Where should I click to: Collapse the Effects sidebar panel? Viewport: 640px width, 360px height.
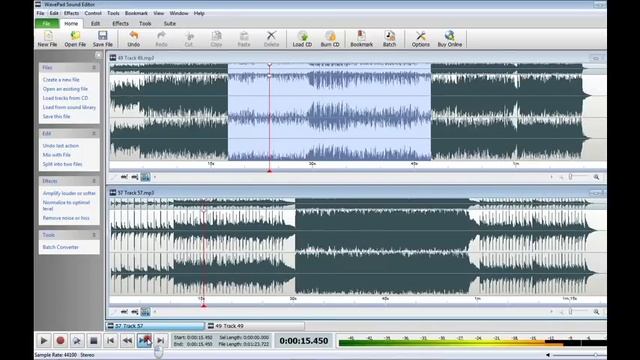[94, 181]
